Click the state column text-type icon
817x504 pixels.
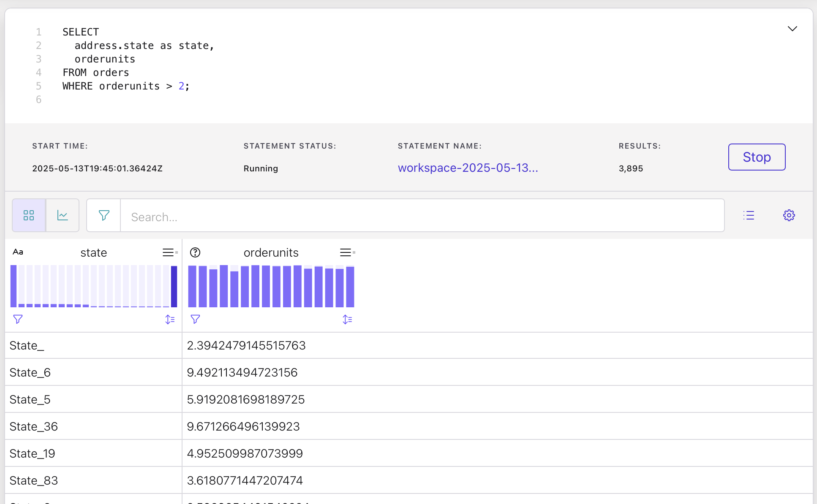(x=18, y=252)
